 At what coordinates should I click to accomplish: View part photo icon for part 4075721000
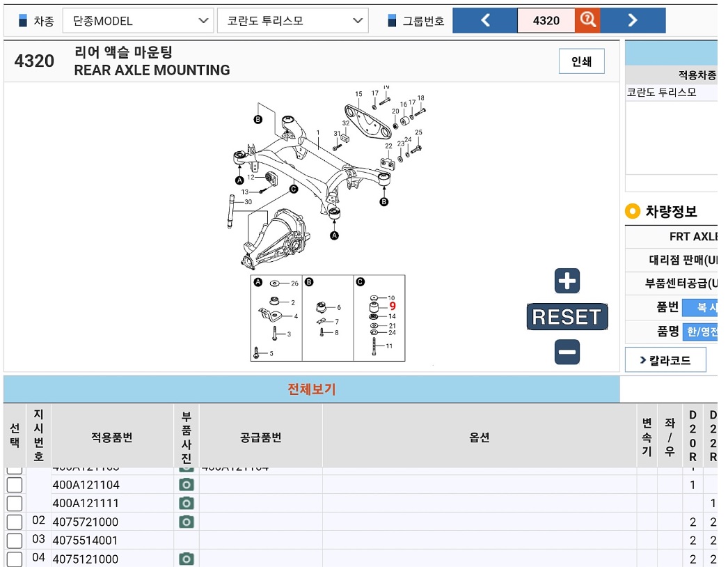[x=186, y=521]
